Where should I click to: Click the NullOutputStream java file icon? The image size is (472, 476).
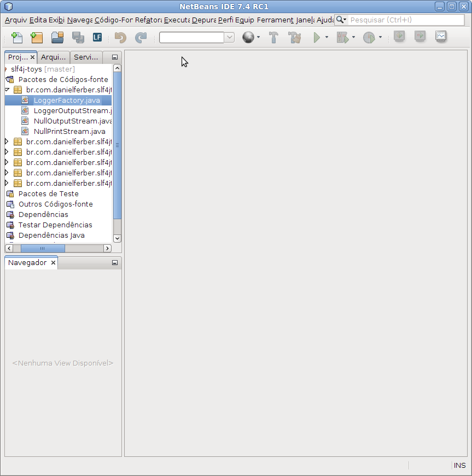(25, 121)
